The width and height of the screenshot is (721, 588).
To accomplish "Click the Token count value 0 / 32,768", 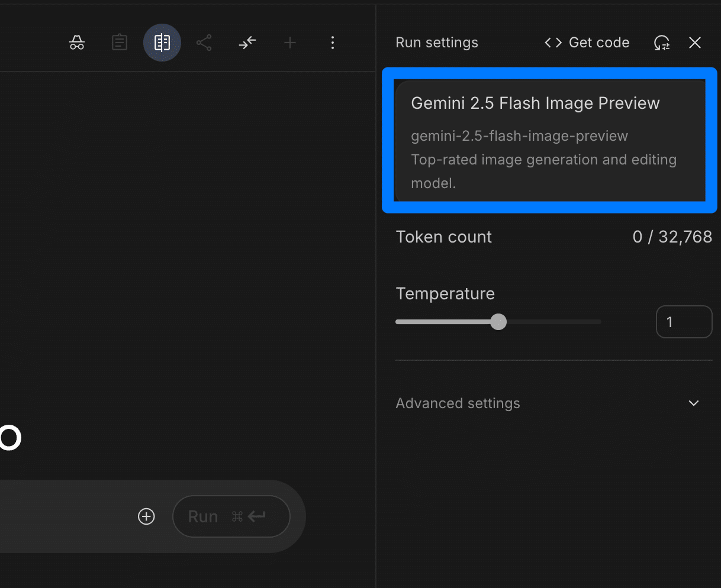I will [x=672, y=237].
